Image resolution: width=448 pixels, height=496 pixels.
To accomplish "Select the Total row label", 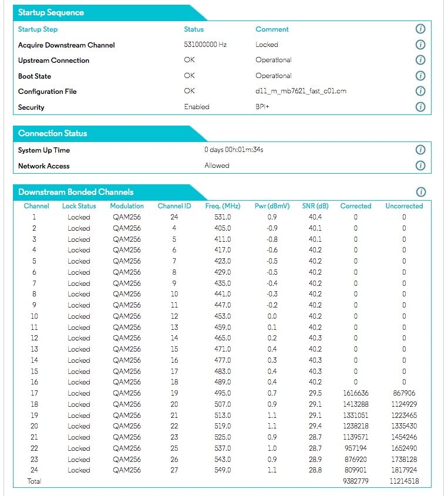I will (34, 481).
